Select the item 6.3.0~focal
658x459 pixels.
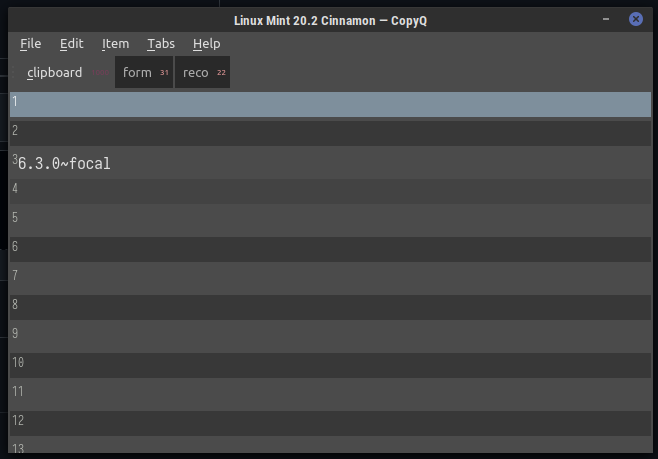[330, 162]
